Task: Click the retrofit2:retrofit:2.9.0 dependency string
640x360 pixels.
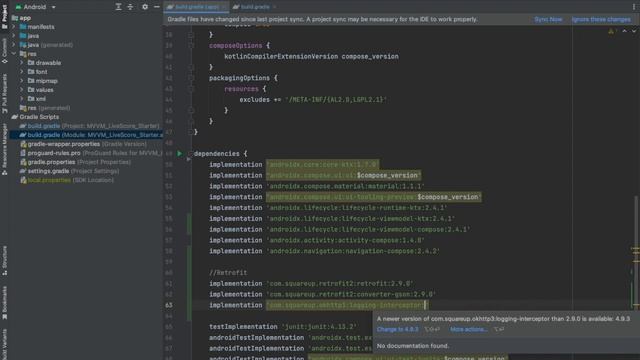Action: click(x=340, y=284)
